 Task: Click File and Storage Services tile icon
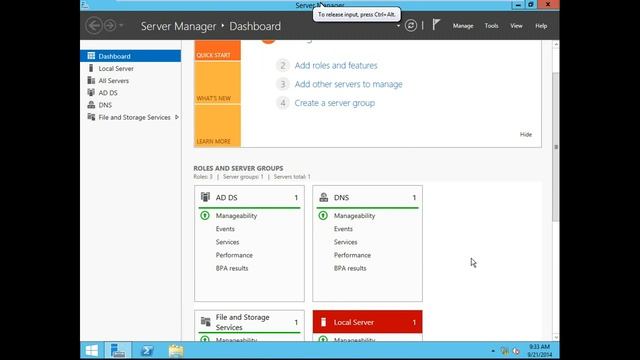206,322
